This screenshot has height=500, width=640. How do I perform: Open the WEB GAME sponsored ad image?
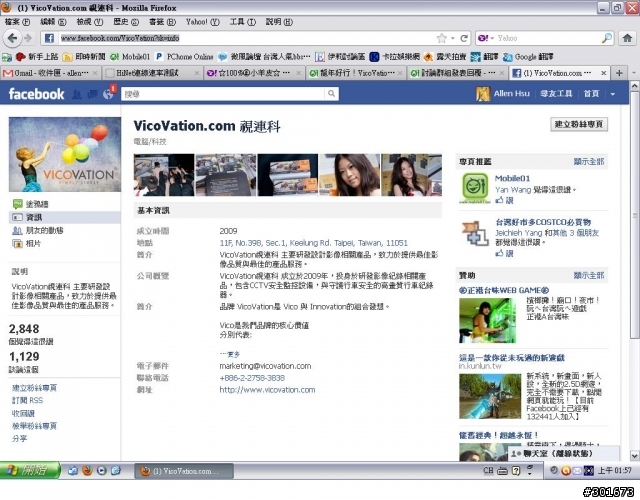point(487,320)
